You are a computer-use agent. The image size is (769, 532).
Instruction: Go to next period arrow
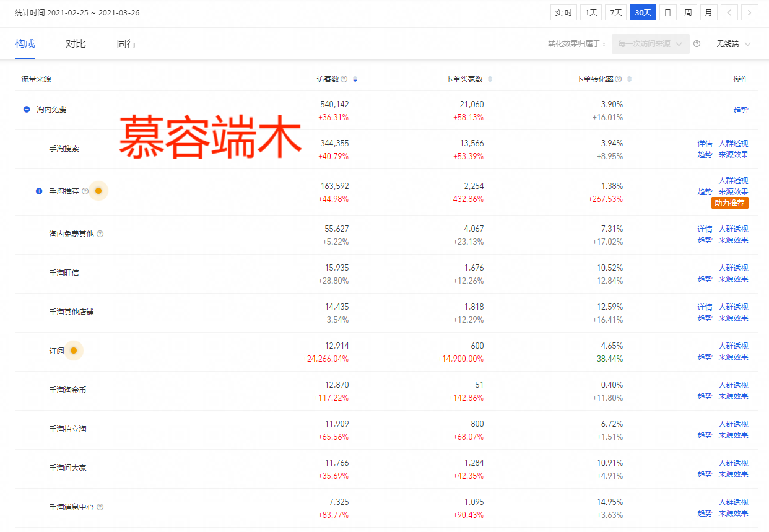pos(750,12)
